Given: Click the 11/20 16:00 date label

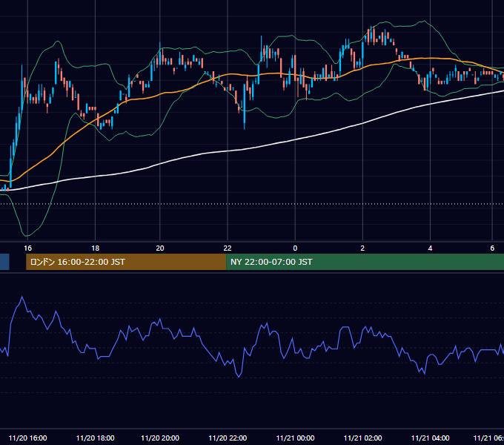Looking at the screenshot, I should coord(27,438).
